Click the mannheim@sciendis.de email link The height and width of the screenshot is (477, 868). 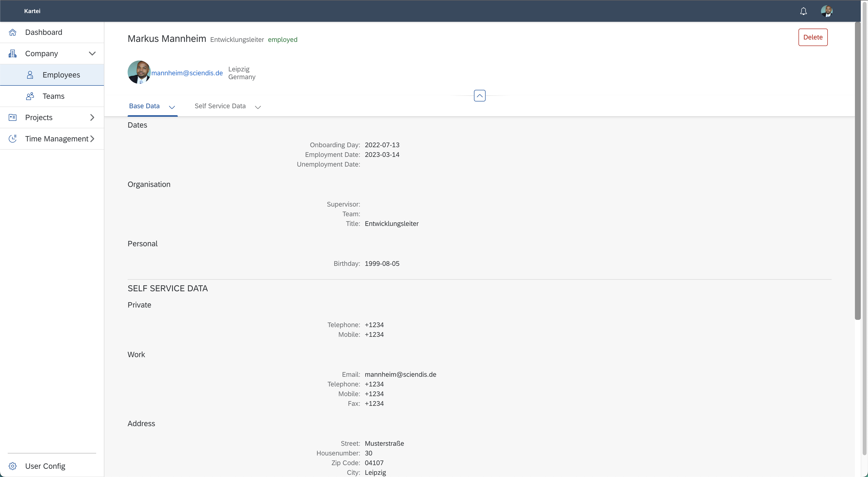coord(187,73)
